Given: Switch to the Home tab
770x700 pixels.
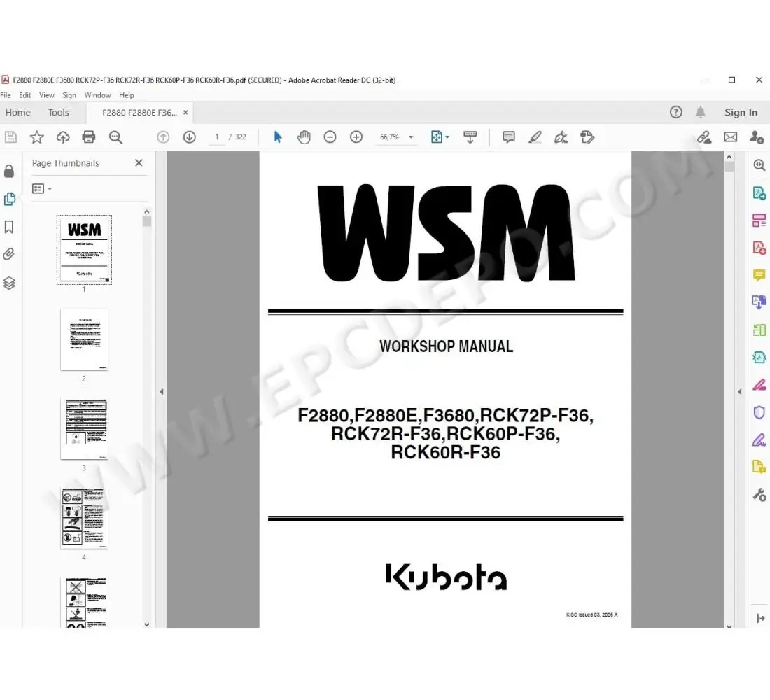Looking at the screenshot, I should [x=17, y=113].
